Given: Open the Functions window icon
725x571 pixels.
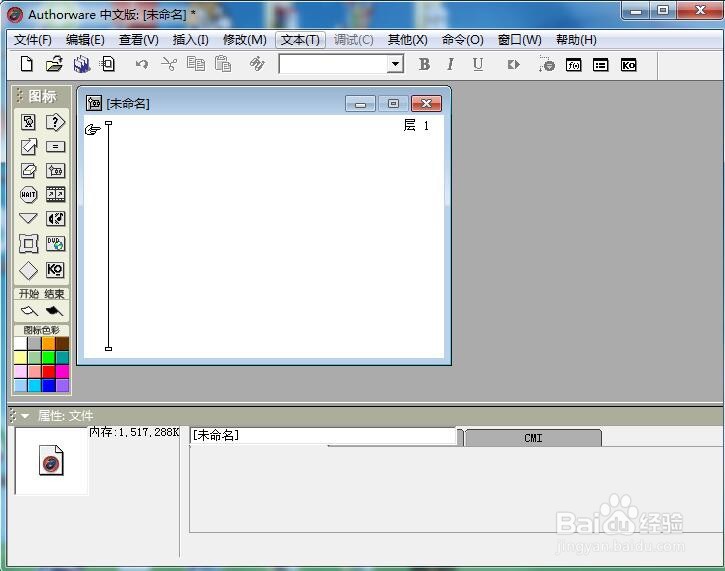Looking at the screenshot, I should pyautogui.click(x=573, y=65).
